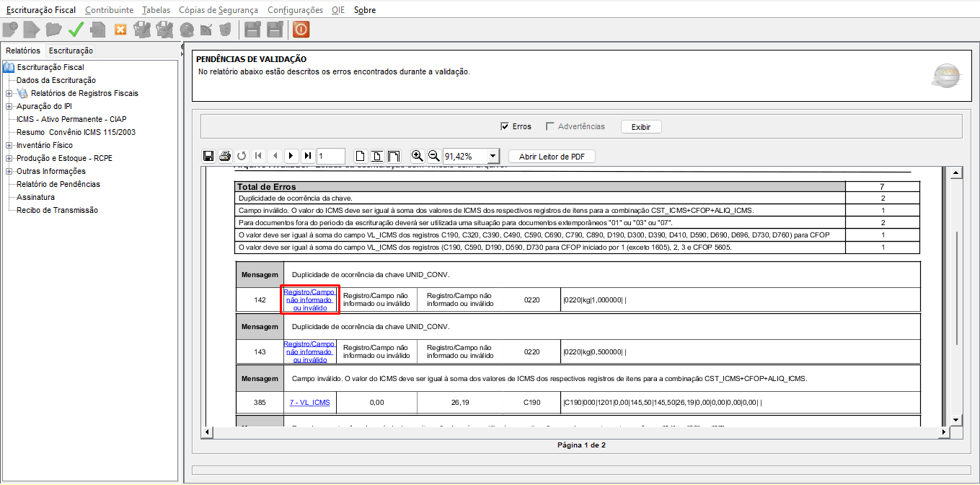Open the 91,42% zoom dropdown

(x=493, y=156)
